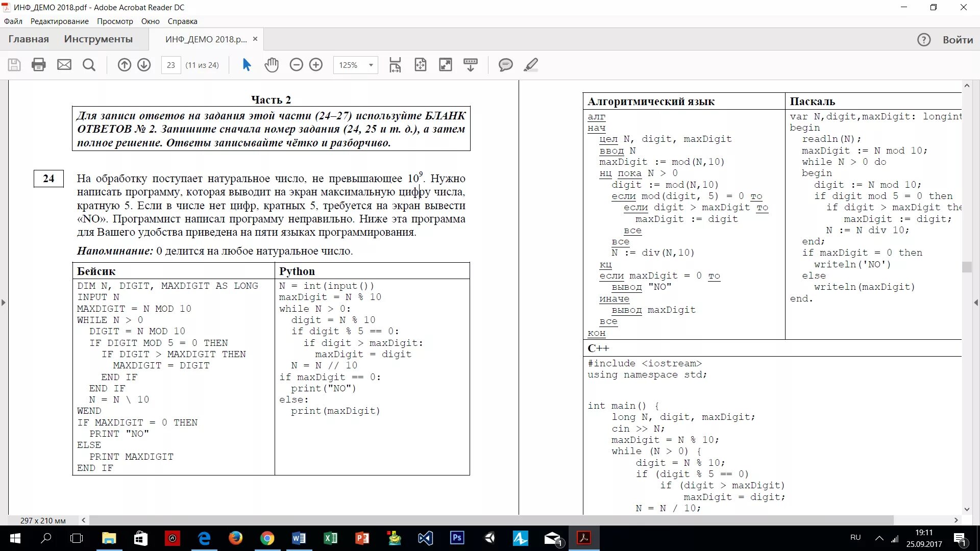The height and width of the screenshot is (551, 980).
Task: Click the zoom in icon
Action: 316,65
